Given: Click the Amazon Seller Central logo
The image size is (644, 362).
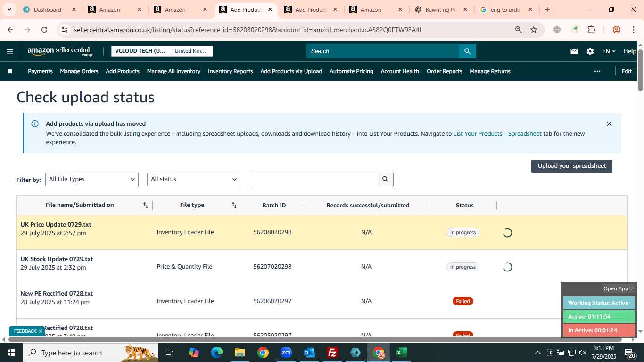Looking at the screenshot, I should 60,51.
